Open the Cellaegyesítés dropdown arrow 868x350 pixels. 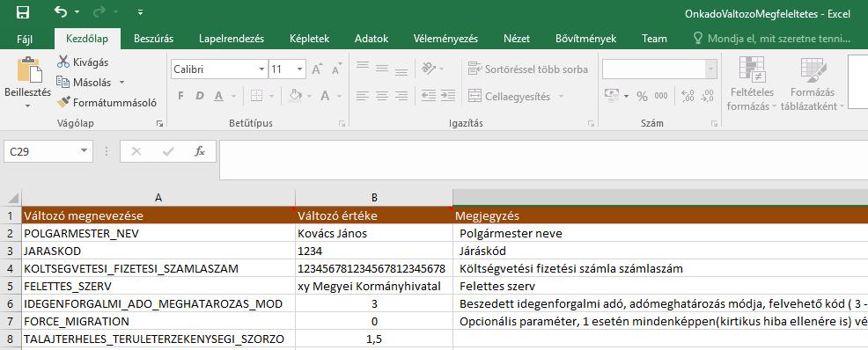(x=561, y=96)
